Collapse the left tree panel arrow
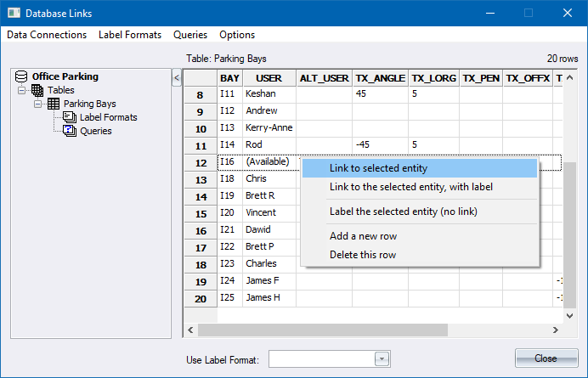This screenshot has width=588, height=378. click(177, 78)
